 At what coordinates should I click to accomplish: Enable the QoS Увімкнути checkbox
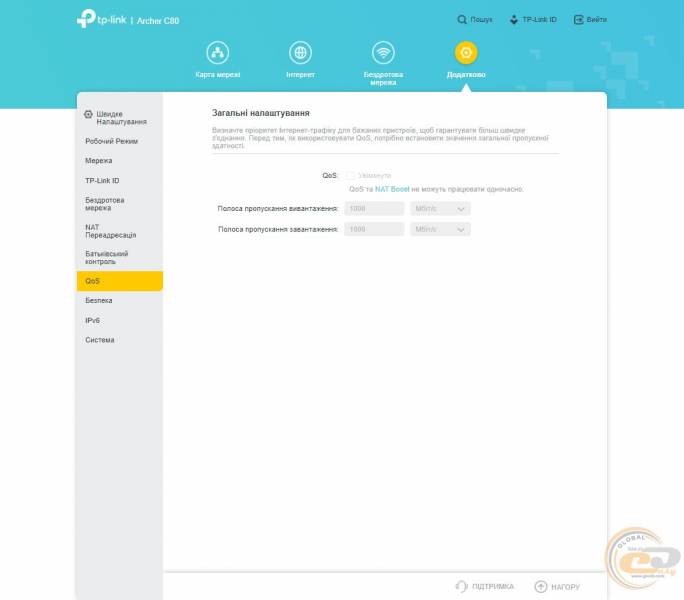click(x=350, y=175)
